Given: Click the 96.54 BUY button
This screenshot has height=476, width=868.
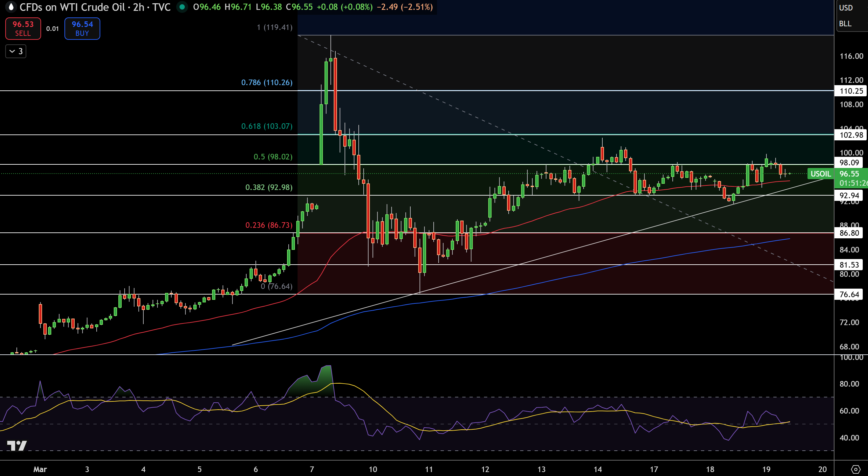Looking at the screenshot, I should pyautogui.click(x=82, y=29).
